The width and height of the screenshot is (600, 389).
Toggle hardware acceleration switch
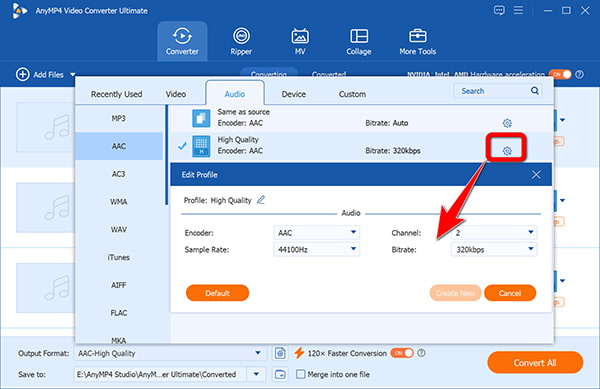click(560, 74)
